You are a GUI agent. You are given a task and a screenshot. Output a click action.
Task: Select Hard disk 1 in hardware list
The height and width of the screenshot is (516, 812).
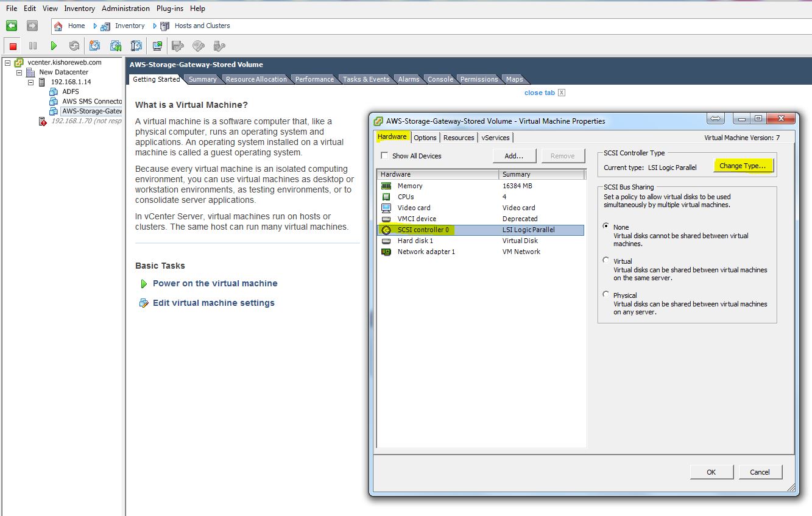point(415,241)
